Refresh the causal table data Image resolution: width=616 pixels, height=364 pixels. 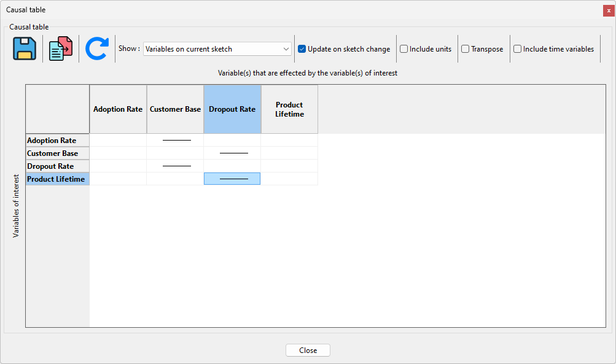[x=97, y=48]
